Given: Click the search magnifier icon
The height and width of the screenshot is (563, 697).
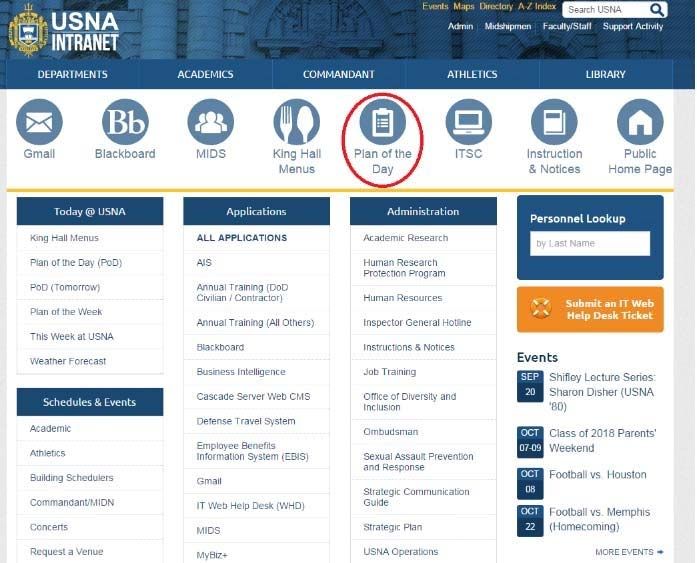Looking at the screenshot, I should [x=657, y=9].
